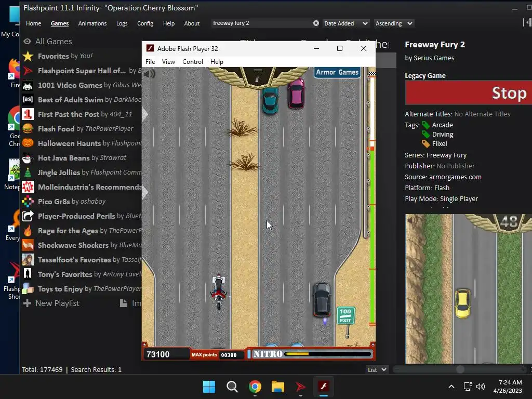Click the Arcade tag icon
The image size is (532, 399).
(425, 125)
